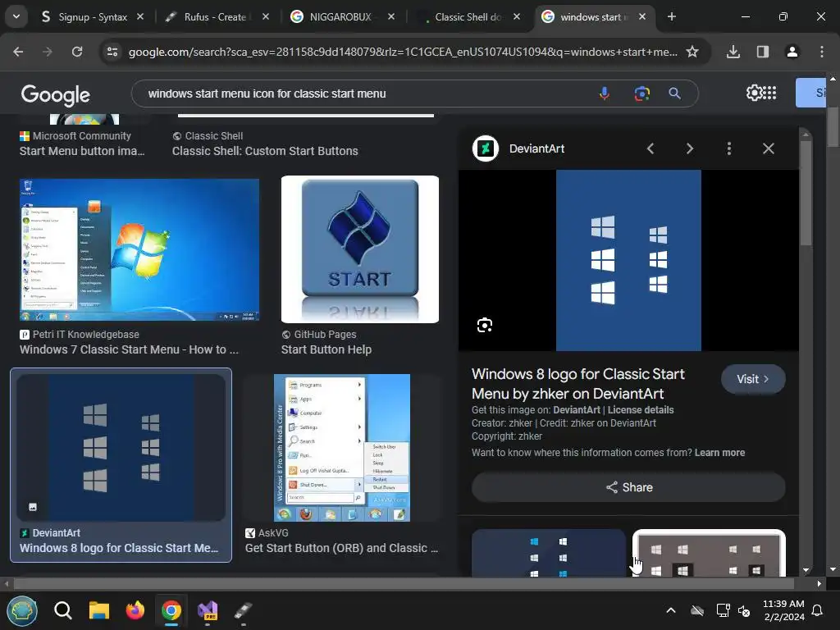The width and height of the screenshot is (840, 630).
Task: Open Chrome's three-dot menu
Action: point(822,52)
